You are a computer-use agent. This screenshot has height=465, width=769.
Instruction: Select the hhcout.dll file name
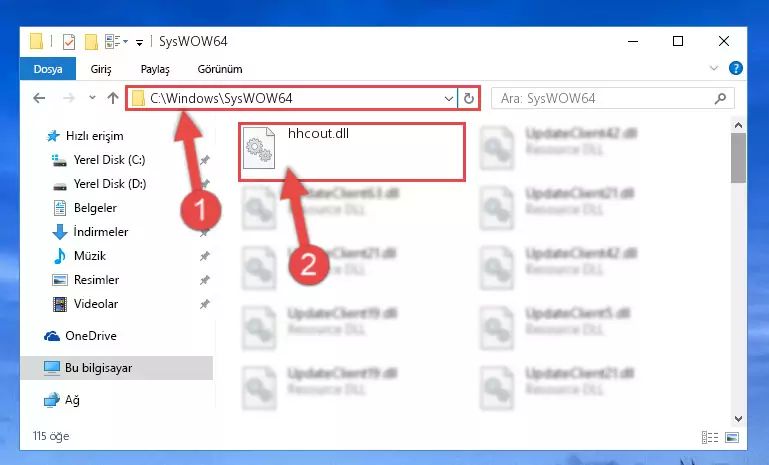318,133
